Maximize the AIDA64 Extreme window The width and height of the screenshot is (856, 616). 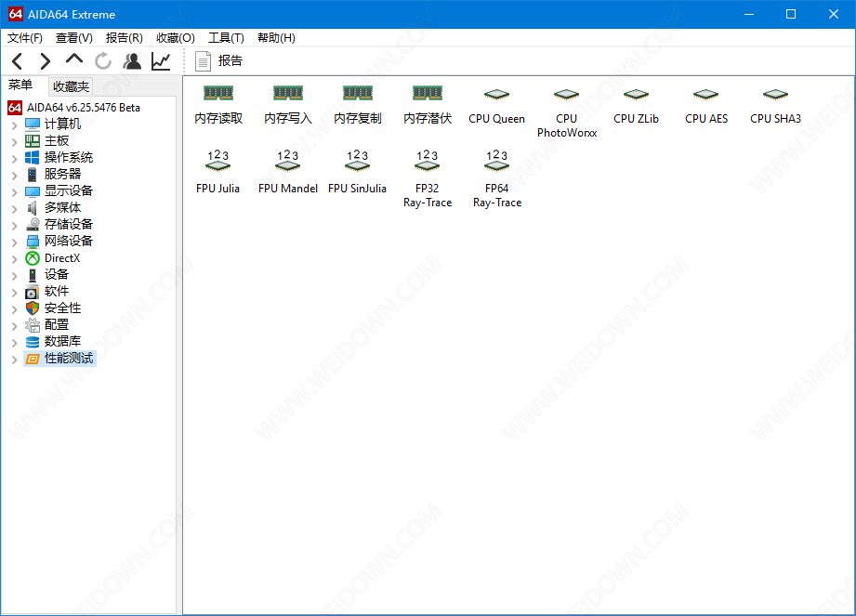[791, 14]
